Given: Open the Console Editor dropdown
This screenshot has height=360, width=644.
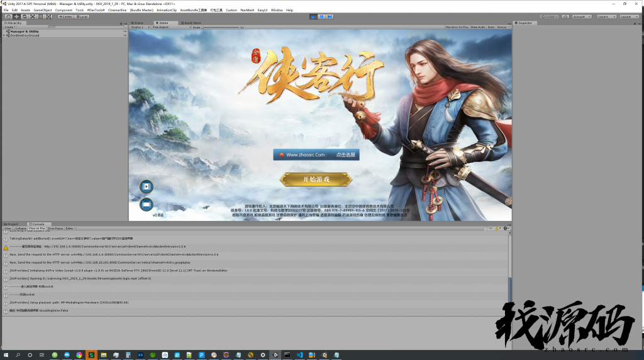Looking at the screenshot, I should click(70, 228).
